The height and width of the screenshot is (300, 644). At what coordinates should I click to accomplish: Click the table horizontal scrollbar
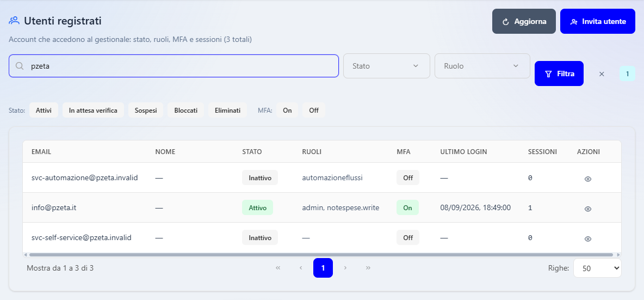pos(321,255)
